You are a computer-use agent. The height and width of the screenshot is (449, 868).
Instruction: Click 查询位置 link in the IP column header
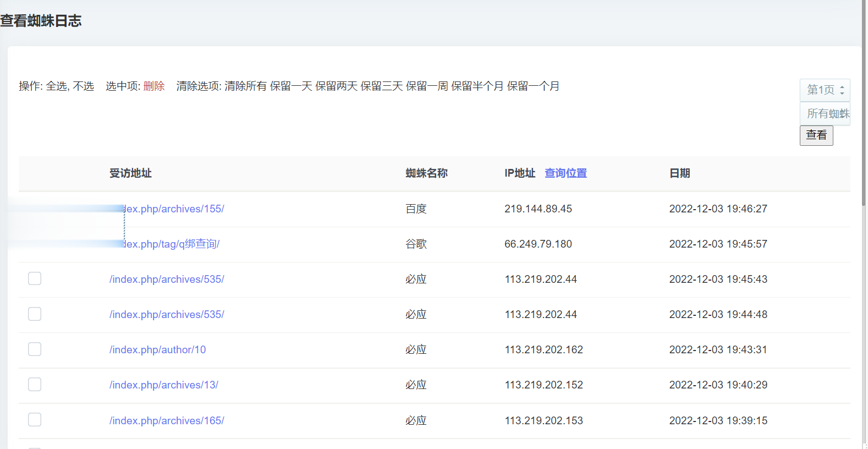point(565,173)
